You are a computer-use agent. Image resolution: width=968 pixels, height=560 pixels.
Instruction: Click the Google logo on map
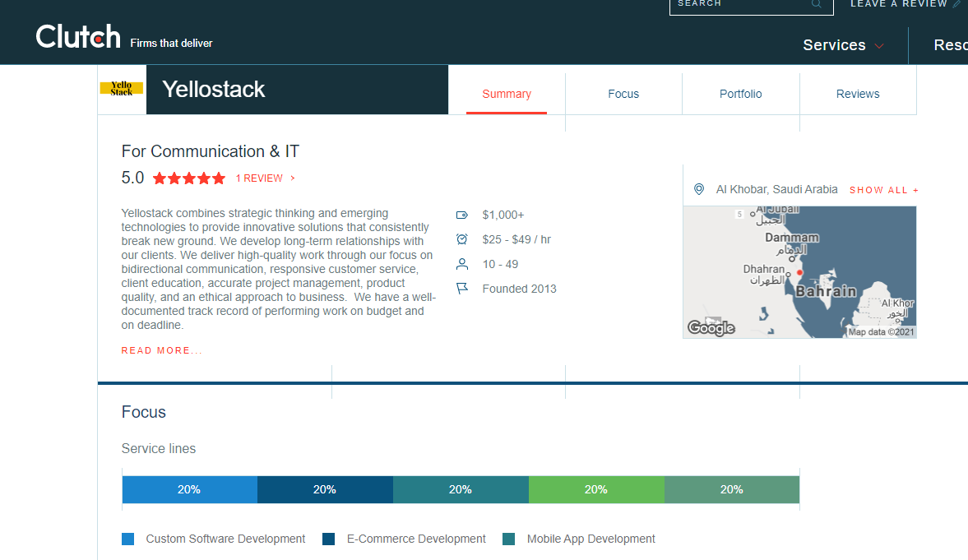click(x=711, y=327)
